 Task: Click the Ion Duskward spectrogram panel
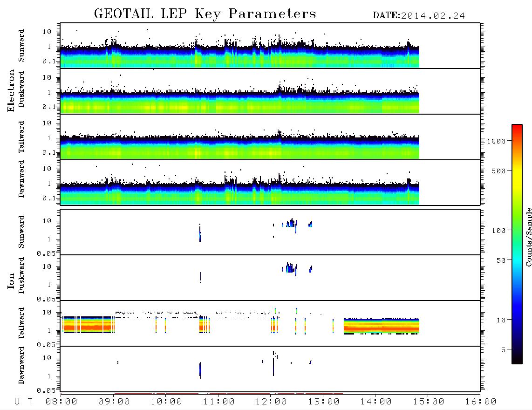point(270,278)
